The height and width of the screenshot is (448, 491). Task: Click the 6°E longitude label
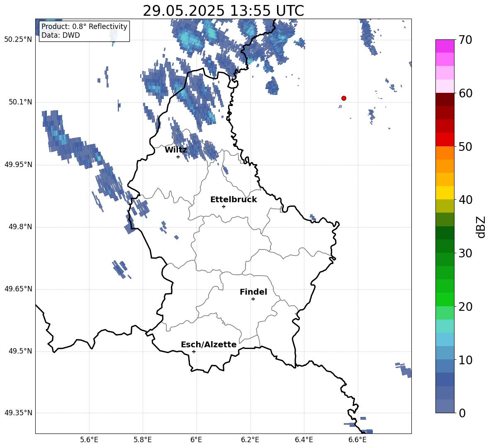coord(196,440)
